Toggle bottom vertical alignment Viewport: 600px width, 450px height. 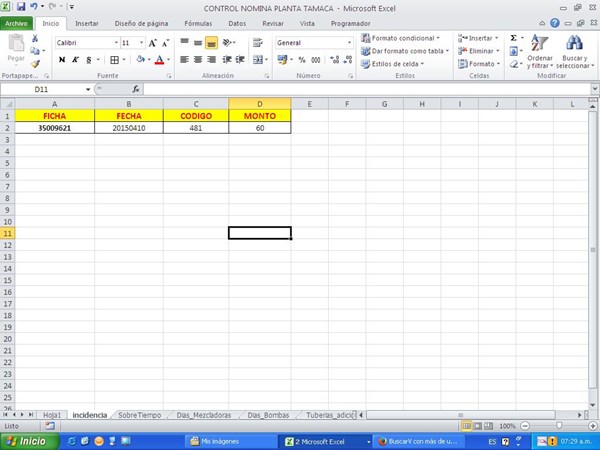pyautogui.click(x=211, y=42)
